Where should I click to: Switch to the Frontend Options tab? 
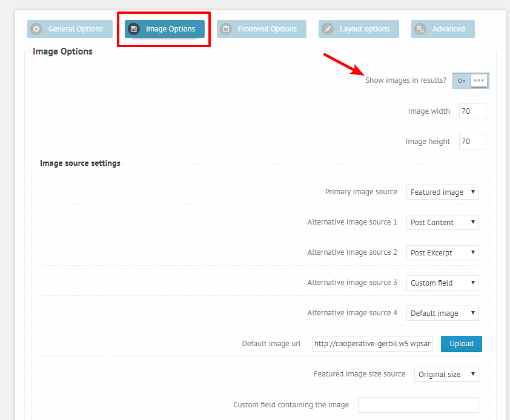click(261, 28)
